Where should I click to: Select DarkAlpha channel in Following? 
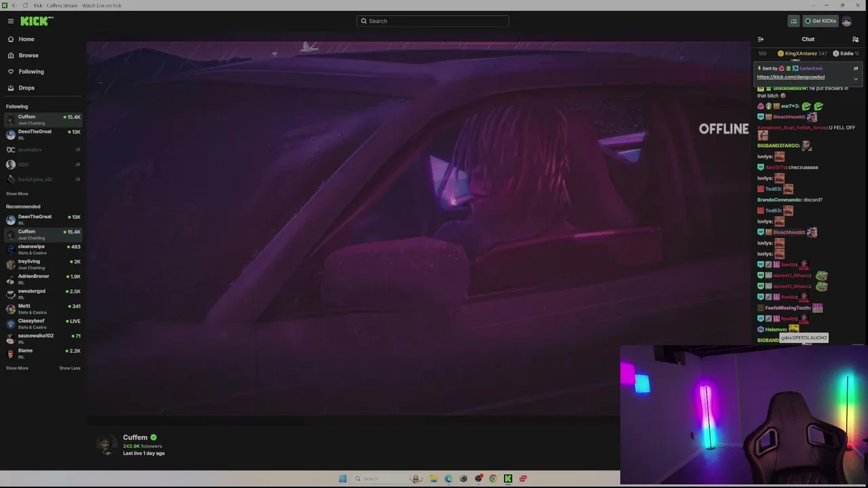click(x=43, y=180)
